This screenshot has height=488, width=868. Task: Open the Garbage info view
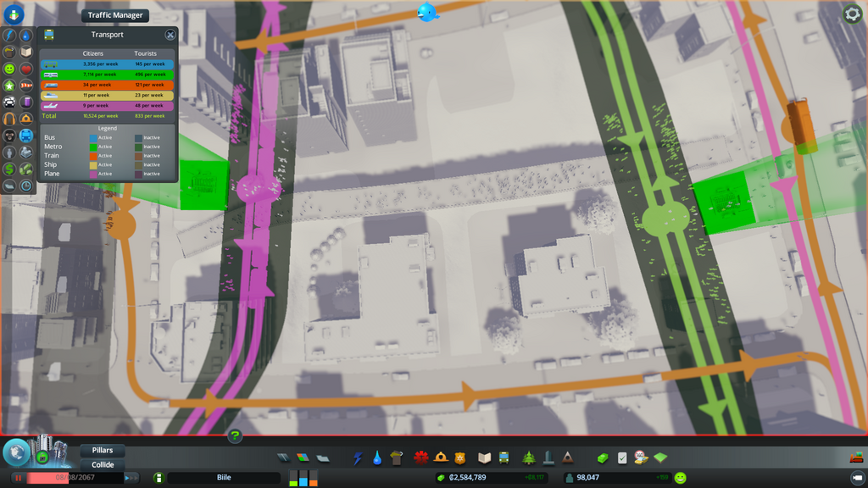[9, 52]
